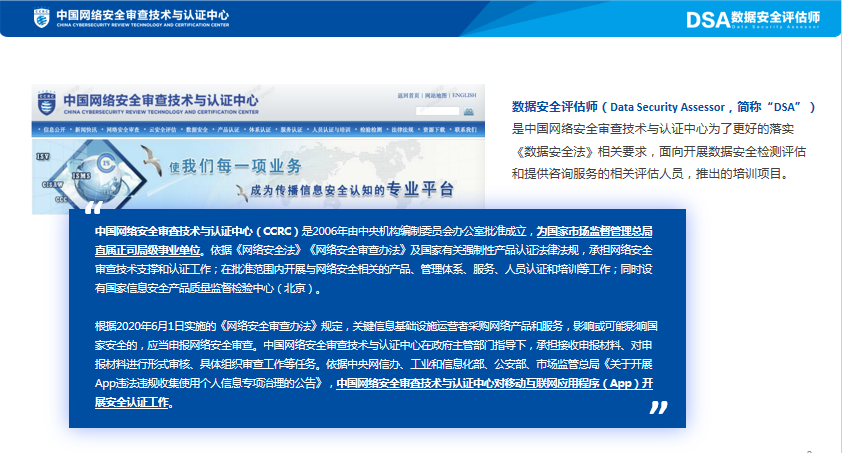Open the 联系我们 navigation item
The height and width of the screenshot is (453, 842).
[464, 130]
